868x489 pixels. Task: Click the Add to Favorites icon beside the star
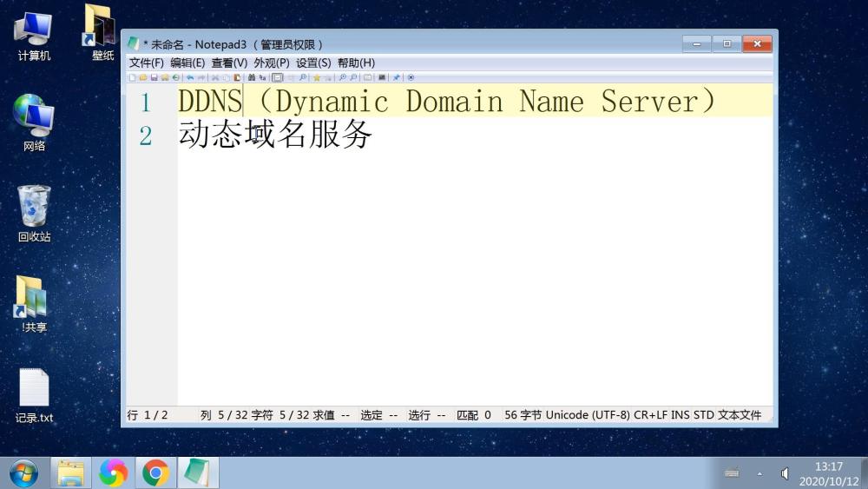(x=328, y=77)
